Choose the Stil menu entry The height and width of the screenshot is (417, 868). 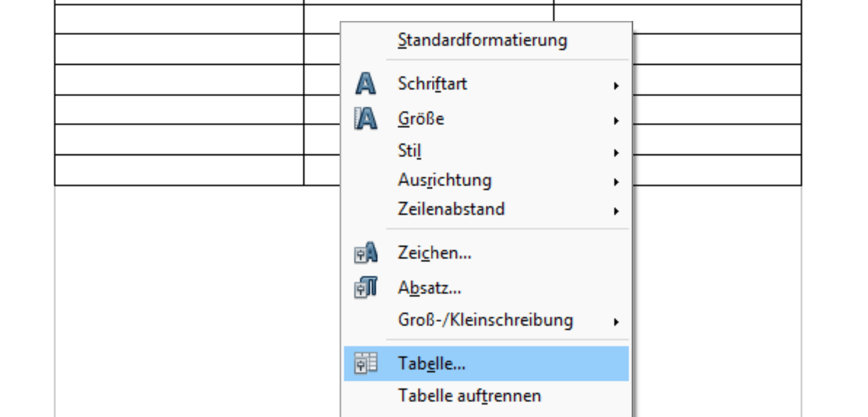[x=410, y=151]
